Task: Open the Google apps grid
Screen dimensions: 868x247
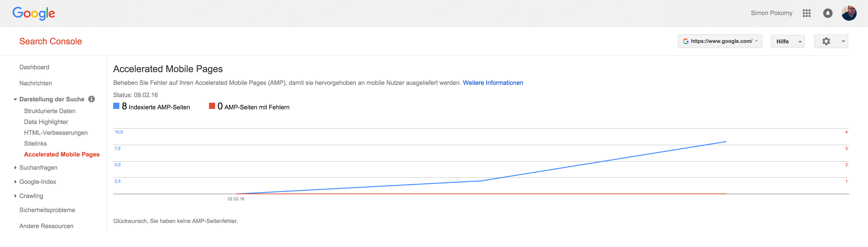Action: 806,13
